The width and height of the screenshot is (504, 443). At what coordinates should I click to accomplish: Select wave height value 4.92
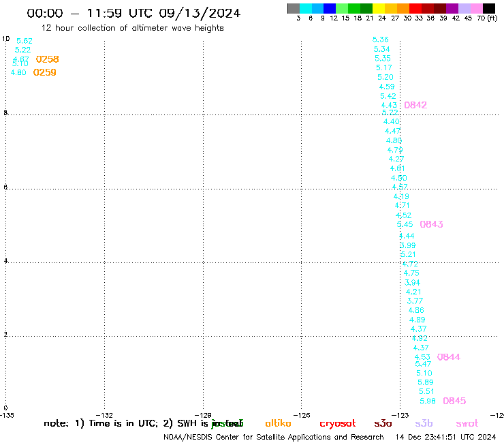pos(420,339)
